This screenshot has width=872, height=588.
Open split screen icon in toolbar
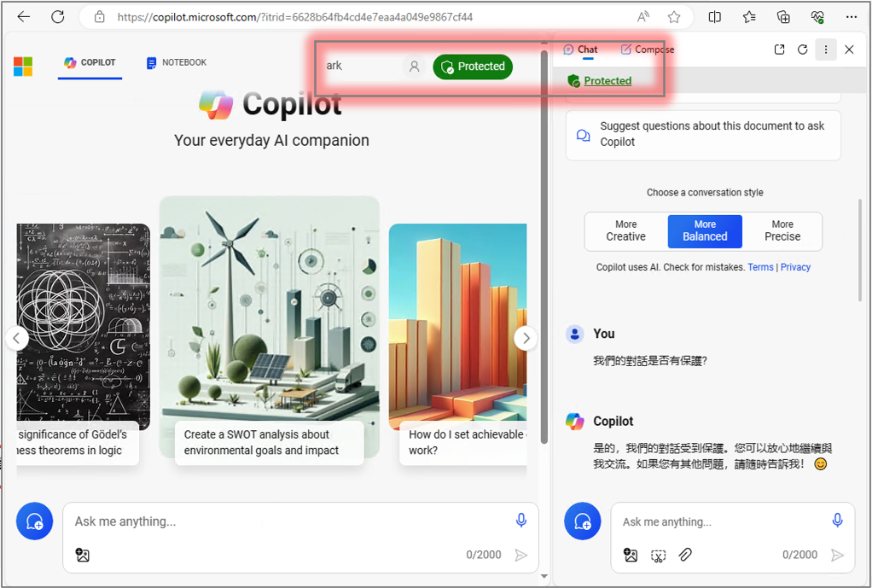coord(715,17)
